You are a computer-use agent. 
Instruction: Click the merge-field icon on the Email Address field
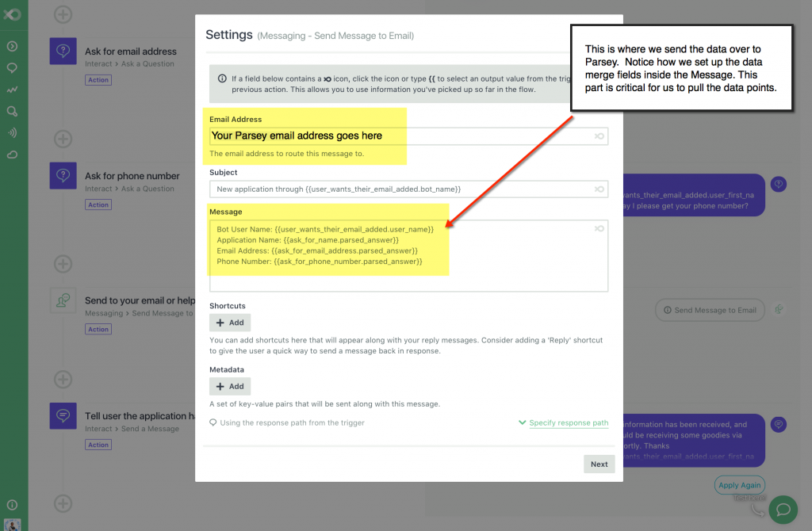coord(600,136)
